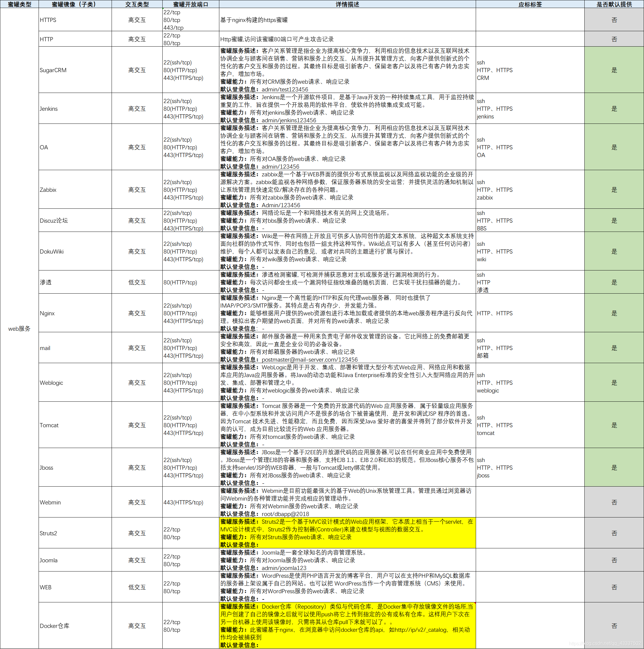This screenshot has width=644, height=649.
Task: Click the 443(HTTPS/tcp) port cell for Webmin
Action: [x=191, y=502]
